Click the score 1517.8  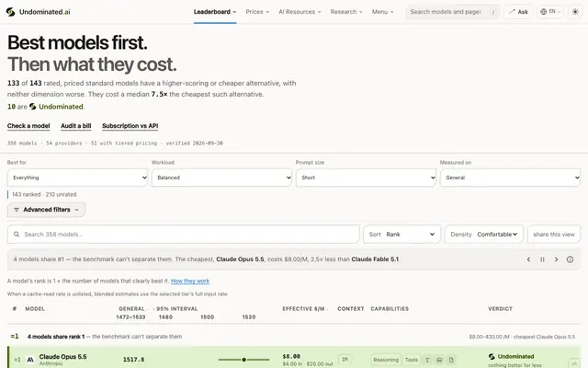click(134, 360)
